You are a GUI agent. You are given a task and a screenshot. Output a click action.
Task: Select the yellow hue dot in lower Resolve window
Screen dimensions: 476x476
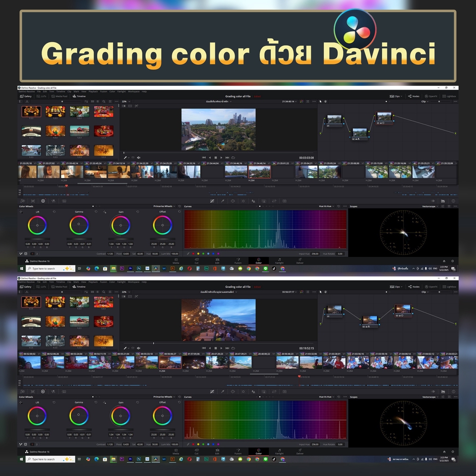pyautogui.click(x=198, y=444)
